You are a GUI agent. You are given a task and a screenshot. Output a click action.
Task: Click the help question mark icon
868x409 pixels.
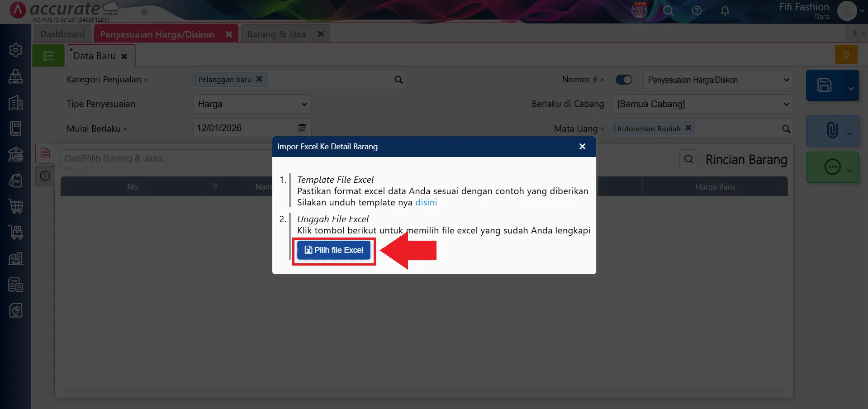(x=697, y=11)
